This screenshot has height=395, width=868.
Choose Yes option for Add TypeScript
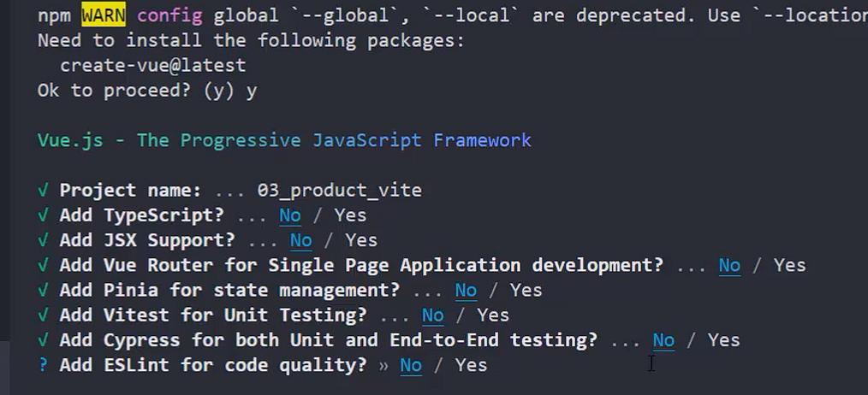point(350,215)
